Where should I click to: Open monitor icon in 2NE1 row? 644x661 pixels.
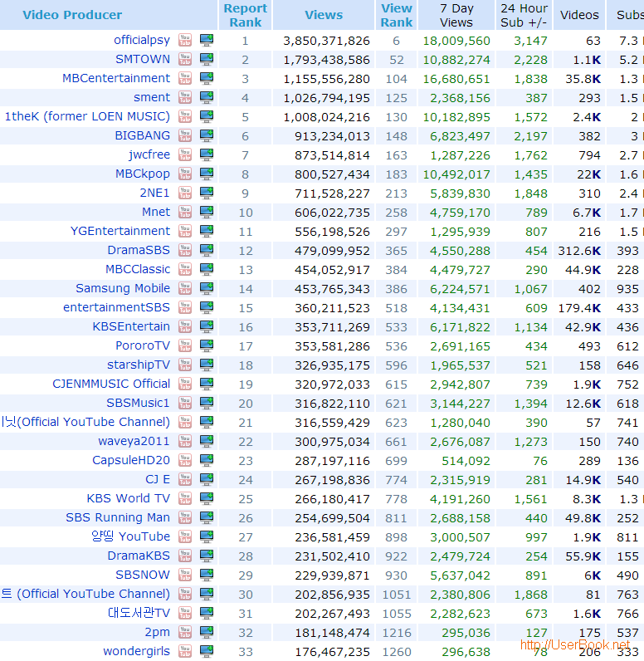[x=207, y=193]
